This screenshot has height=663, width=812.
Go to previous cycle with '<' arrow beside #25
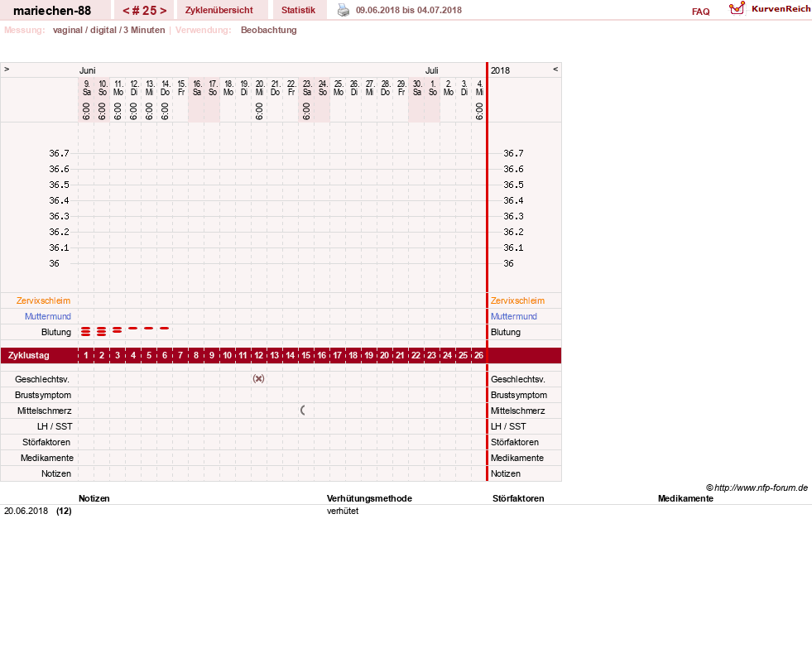coord(126,11)
